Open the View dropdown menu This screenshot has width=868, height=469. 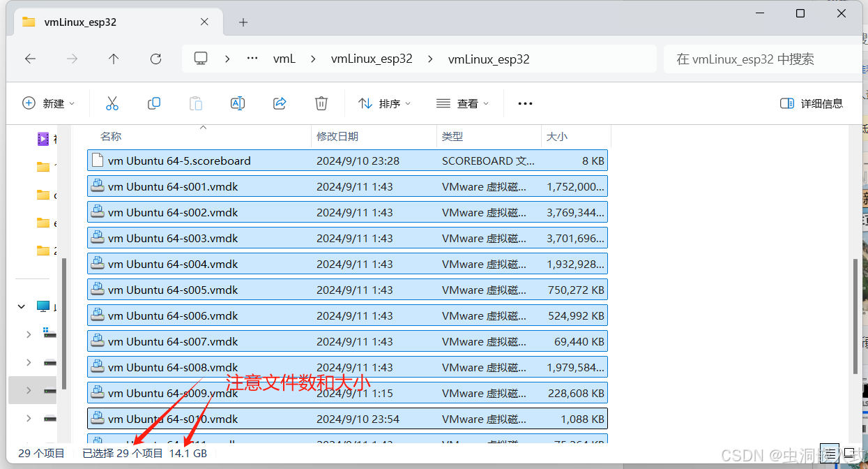tap(462, 103)
